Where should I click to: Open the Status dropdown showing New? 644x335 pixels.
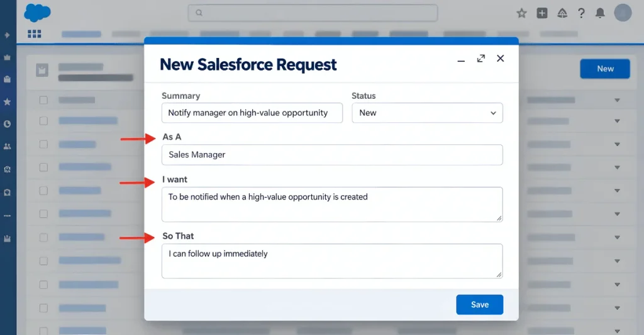pos(427,113)
